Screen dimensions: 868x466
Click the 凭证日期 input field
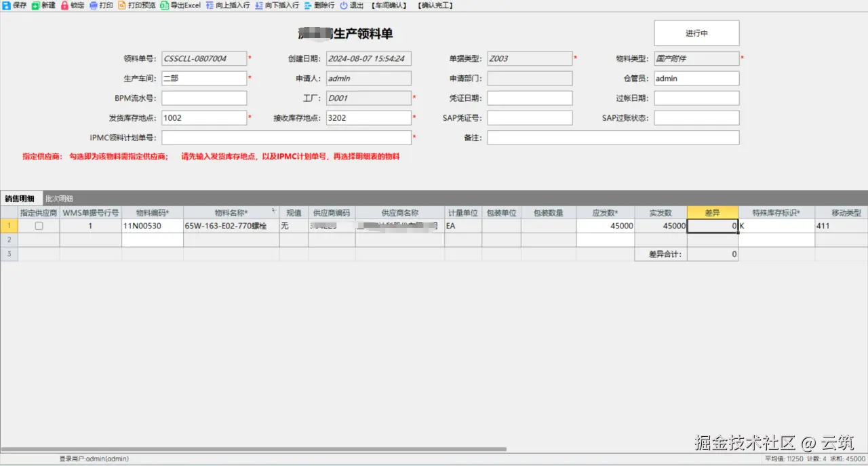point(530,98)
